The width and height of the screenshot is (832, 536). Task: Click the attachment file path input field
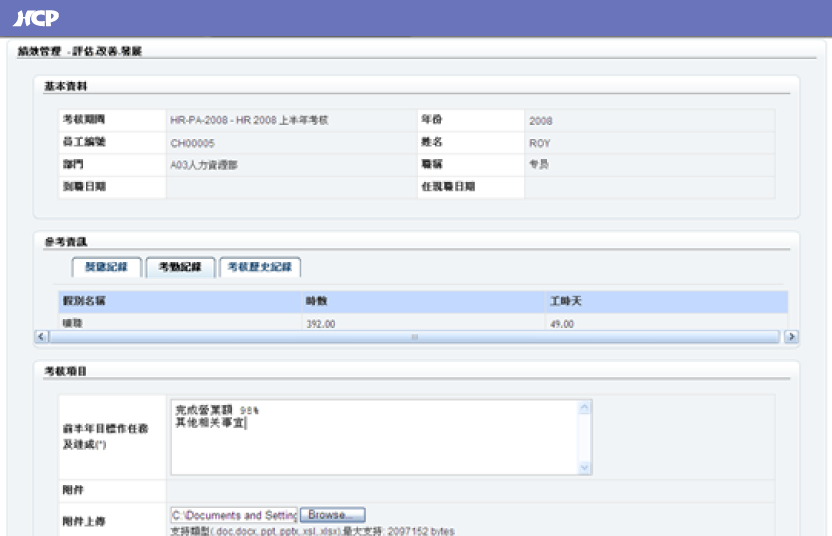click(x=234, y=515)
